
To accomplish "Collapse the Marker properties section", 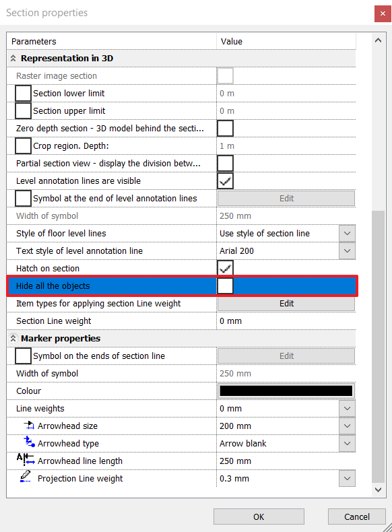I will point(13,338).
